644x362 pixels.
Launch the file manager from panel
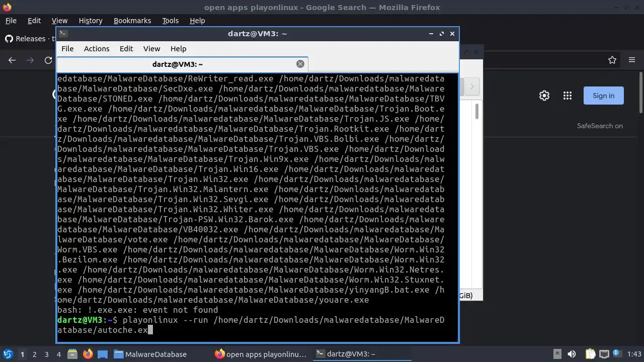coord(72,354)
